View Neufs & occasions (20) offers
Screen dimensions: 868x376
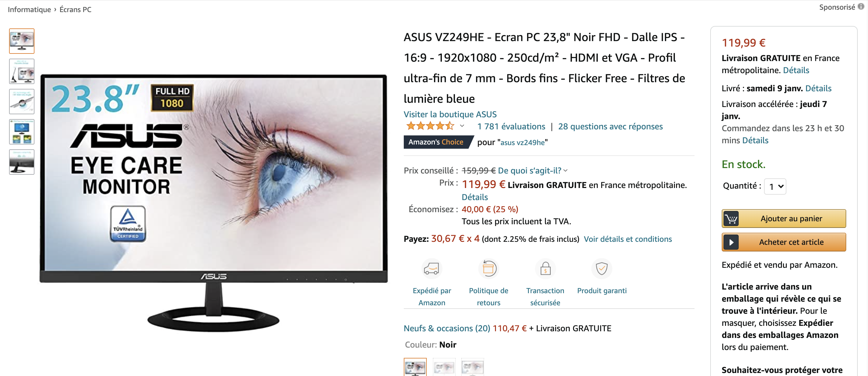click(447, 328)
